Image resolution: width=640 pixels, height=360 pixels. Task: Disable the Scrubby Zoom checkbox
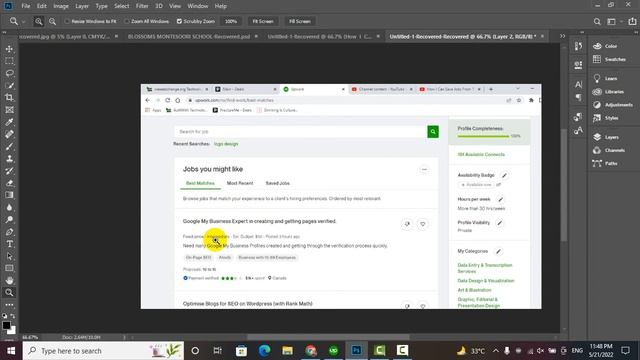[x=179, y=21]
